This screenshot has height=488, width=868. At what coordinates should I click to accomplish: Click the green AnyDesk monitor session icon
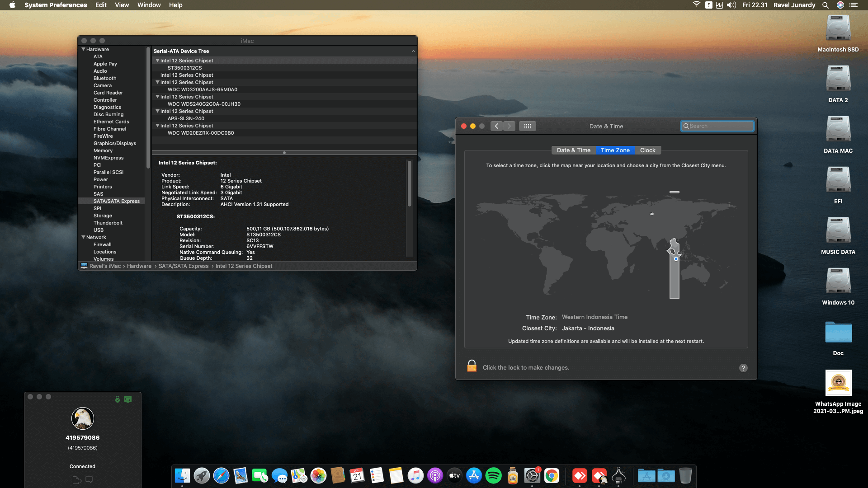(x=128, y=399)
